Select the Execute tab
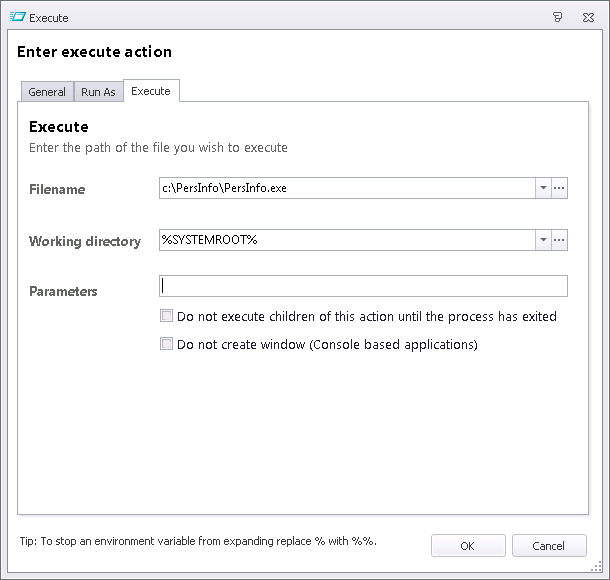Image resolution: width=610 pixels, height=580 pixels. click(151, 91)
